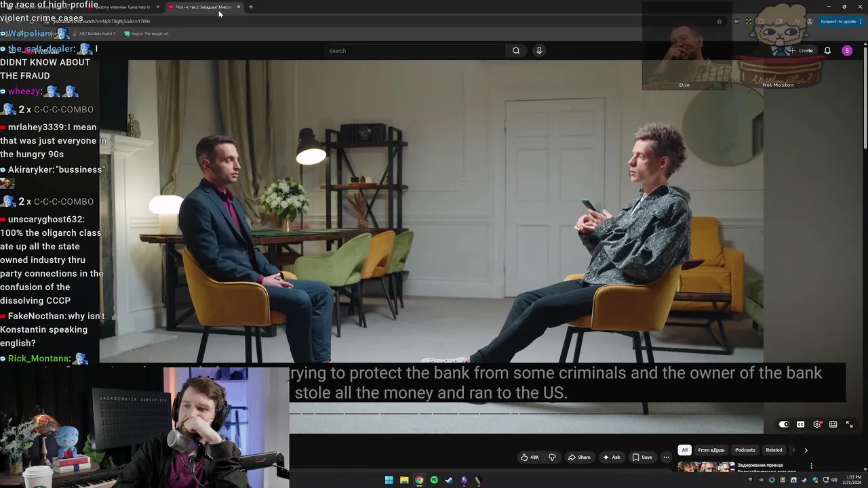
Task: Click the Create button on YouTube
Action: 801,50
